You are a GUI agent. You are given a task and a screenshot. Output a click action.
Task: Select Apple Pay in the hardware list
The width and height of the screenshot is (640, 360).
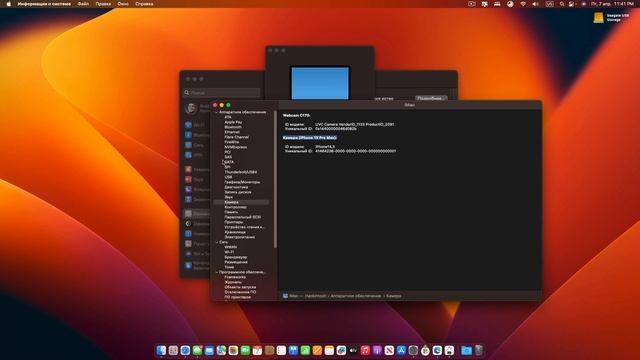tap(233, 122)
